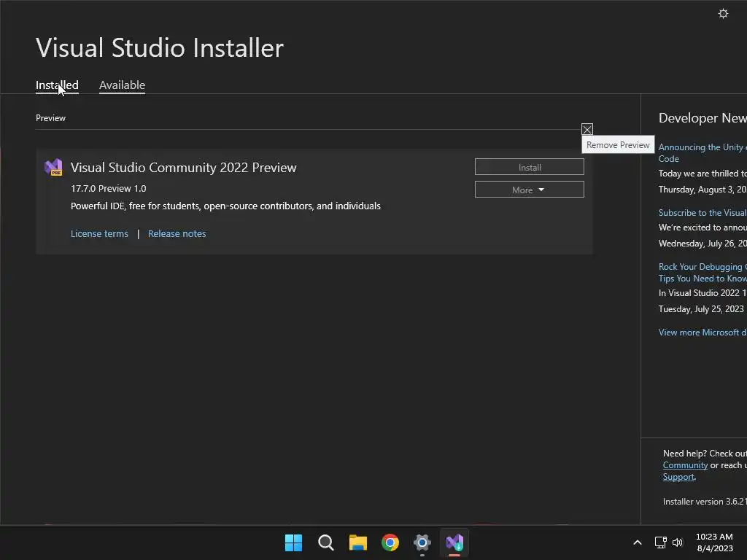
Task: Click the Visual Studio Preview product logo
Action: [x=53, y=167]
